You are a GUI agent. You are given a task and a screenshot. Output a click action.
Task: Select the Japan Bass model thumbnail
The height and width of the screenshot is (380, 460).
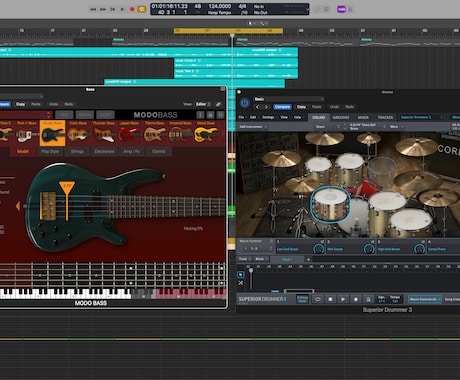(x=129, y=133)
